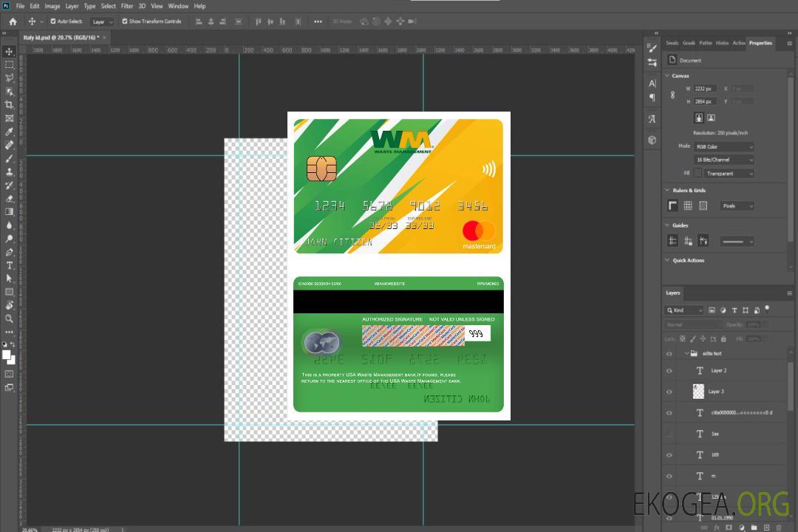Select the Clone Stamp tool
The height and width of the screenshot is (532, 798).
click(9, 171)
